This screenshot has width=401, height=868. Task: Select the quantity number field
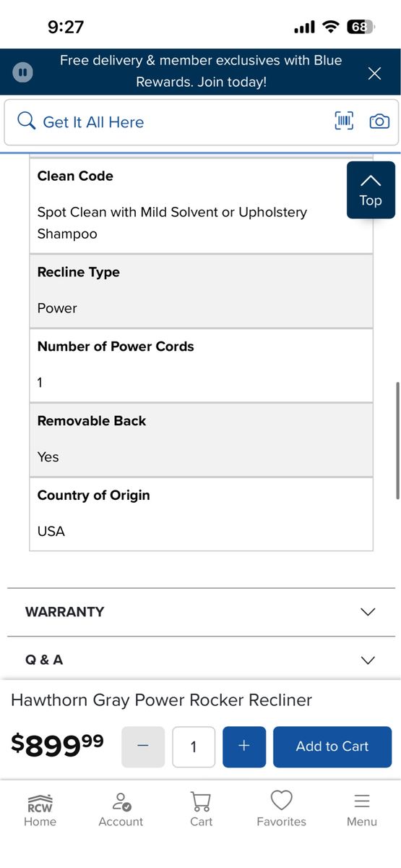194,746
